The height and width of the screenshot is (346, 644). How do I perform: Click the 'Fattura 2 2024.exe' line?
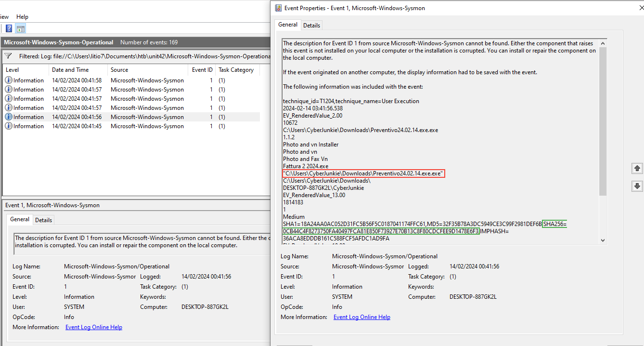click(x=306, y=166)
